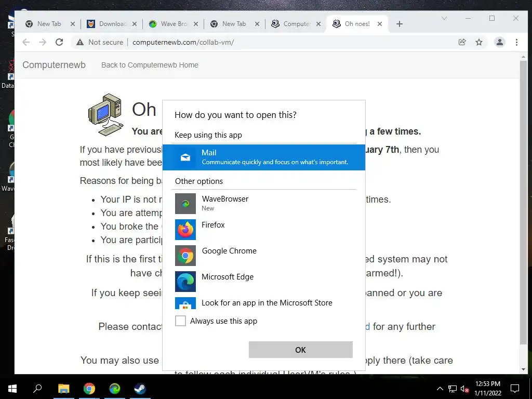Open taskbar search magnifier
The width and height of the screenshot is (532, 399).
click(37, 388)
